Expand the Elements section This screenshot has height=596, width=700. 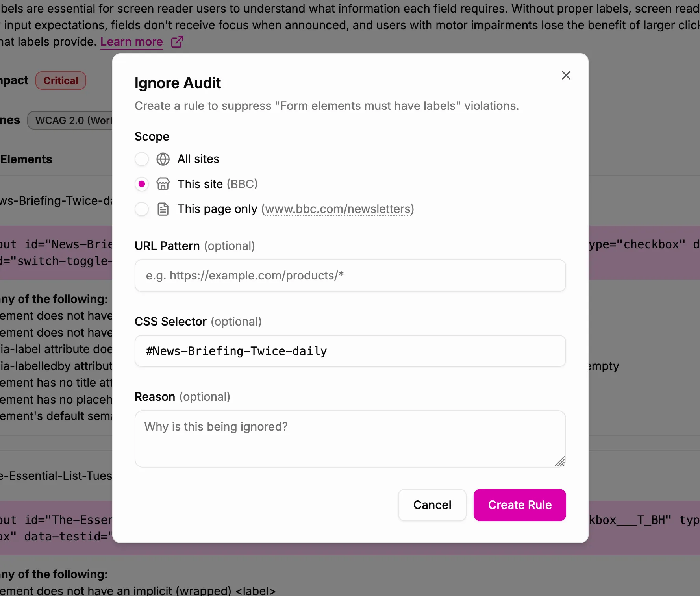26,159
